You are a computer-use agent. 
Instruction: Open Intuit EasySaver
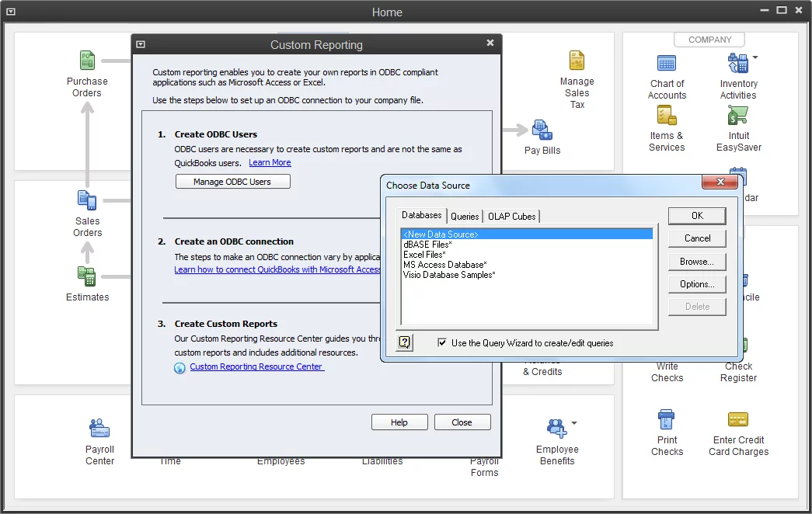(738, 116)
